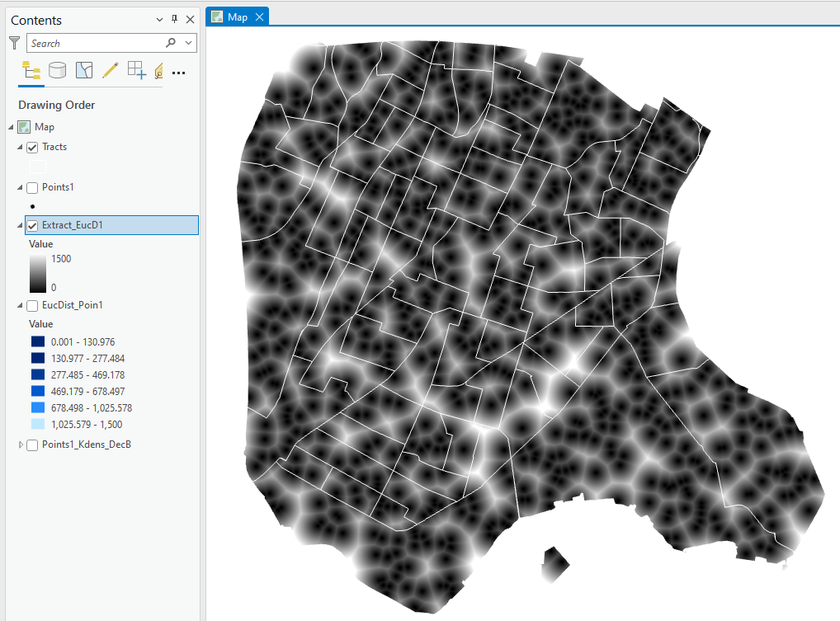This screenshot has height=621, width=840.
Task: Click the filter icon beside the search box
Action: coord(14,42)
